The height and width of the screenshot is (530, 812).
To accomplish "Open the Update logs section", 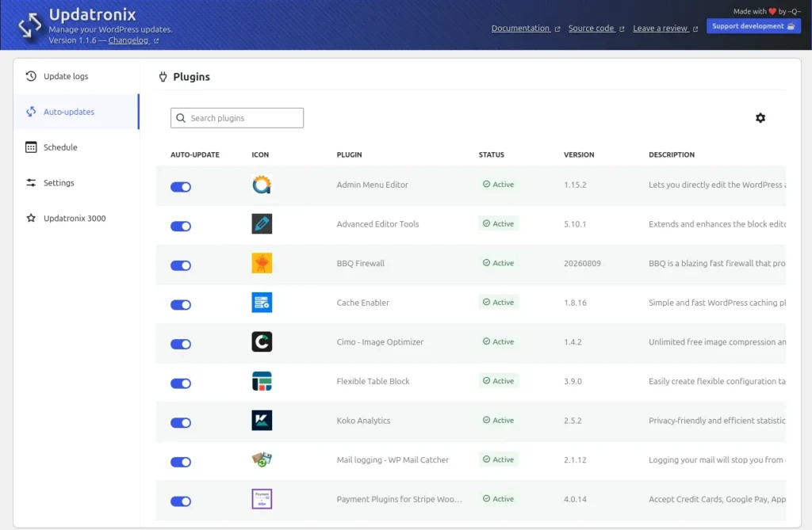I will [x=77, y=76].
